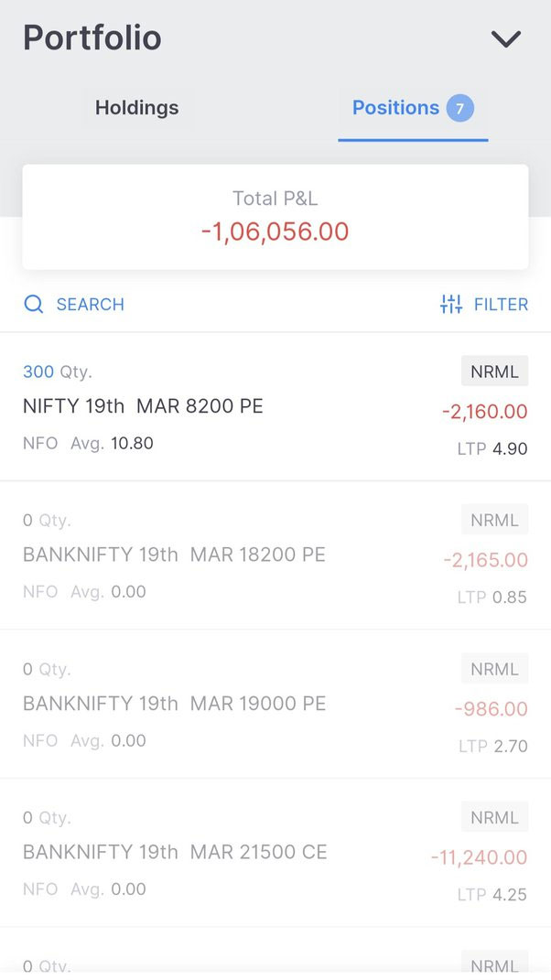Image resolution: width=551 pixels, height=980 pixels.
Task: Open the SEARCH link
Action: coord(90,304)
